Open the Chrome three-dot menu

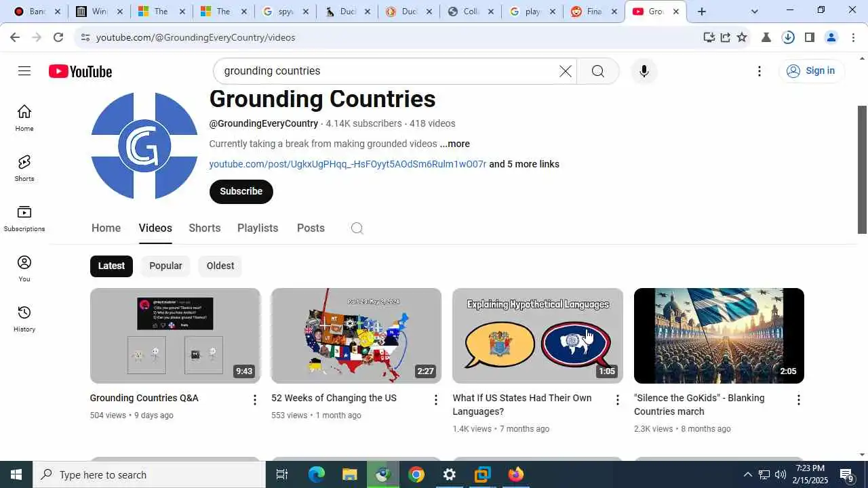(854, 37)
